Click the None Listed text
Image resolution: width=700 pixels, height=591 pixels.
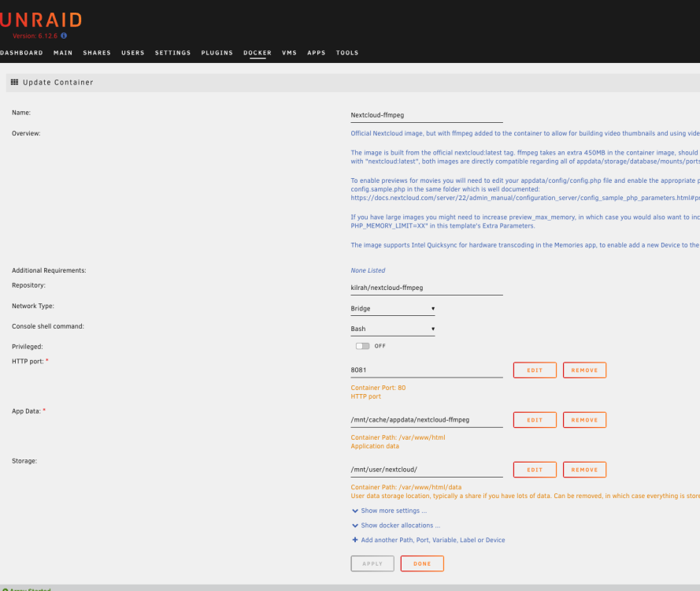[x=368, y=270]
